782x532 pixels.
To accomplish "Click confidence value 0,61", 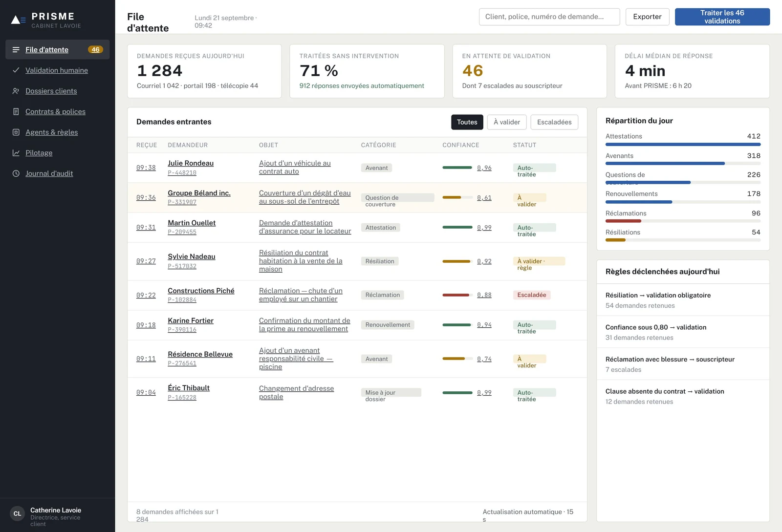I will pyautogui.click(x=484, y=198).
